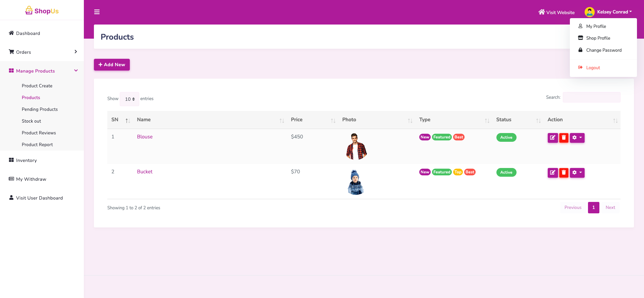
Task: Open the gear settings dropdown for Bucket
Action: point(577,173)
